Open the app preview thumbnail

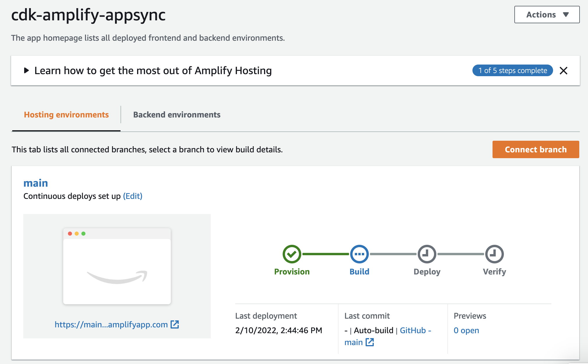pos(117,266)
